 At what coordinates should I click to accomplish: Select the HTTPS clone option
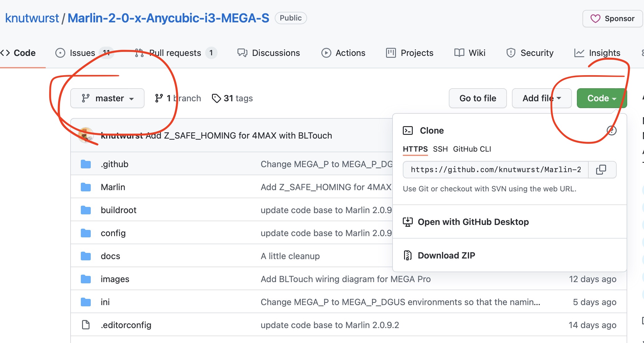415,149
